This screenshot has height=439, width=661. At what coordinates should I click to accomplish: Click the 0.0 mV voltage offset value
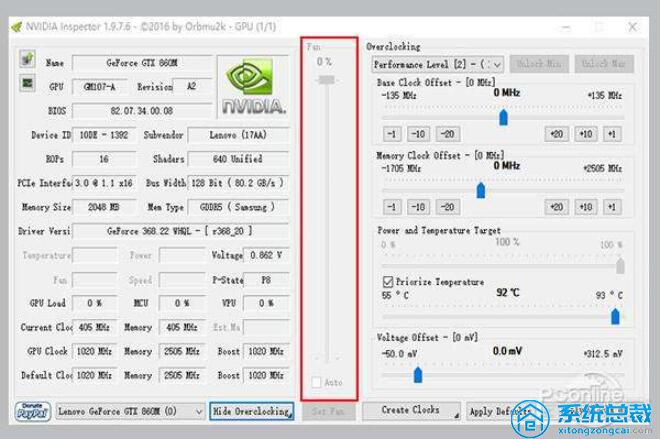click(508, 351)
